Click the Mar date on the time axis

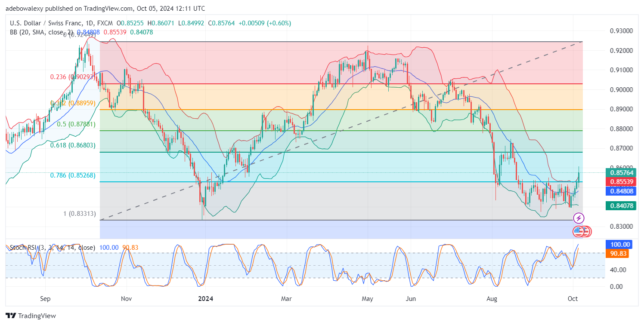click(x=286, y=298)
